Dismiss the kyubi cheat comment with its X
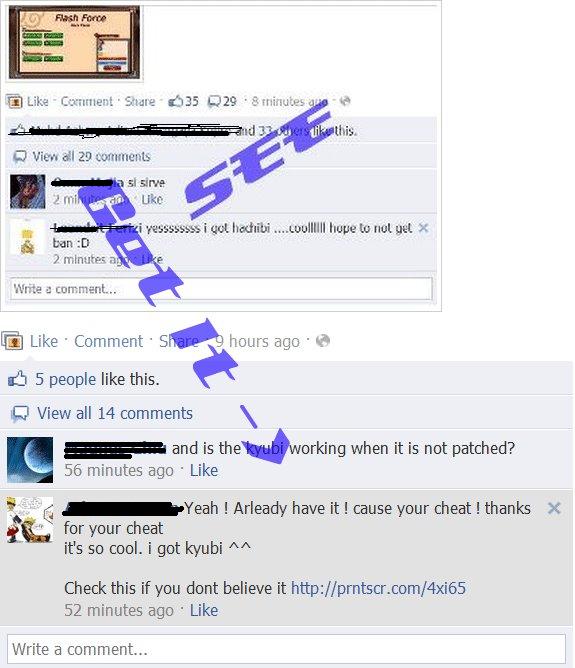575x668 pixels. click(x=554, y=508)
